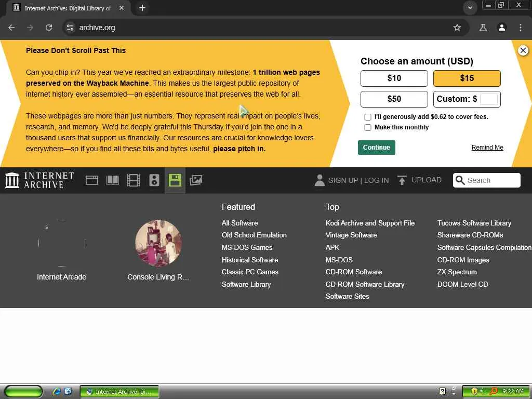Viewport: 532px width, 399px height.
Task: Click the custom amount input field
Action: coord(488,99)
